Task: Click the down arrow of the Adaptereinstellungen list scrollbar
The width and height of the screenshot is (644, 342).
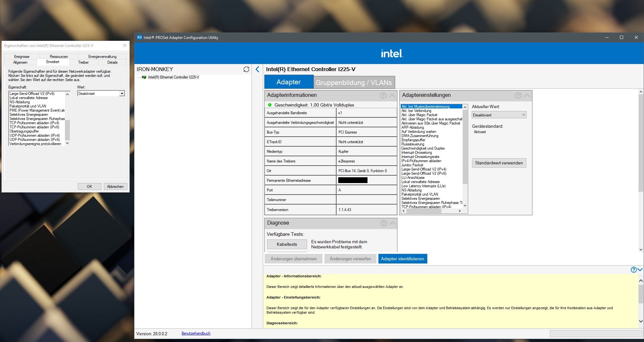Action: coord(465,206)
